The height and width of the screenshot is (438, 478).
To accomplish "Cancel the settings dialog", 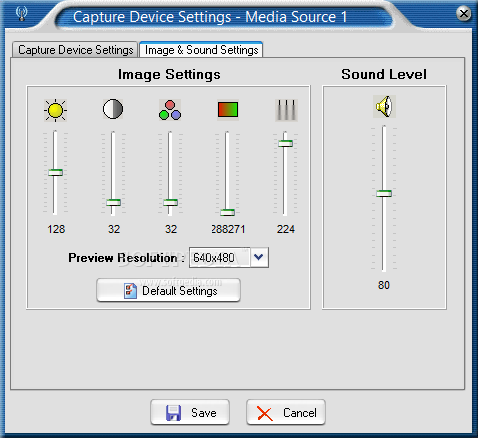I will (286, 412).
